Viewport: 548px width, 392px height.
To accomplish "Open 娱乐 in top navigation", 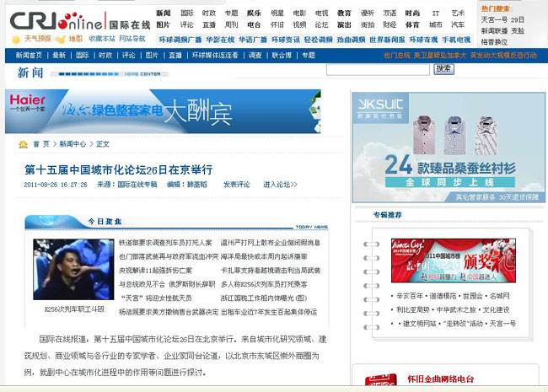I will (x=254, y=13).
